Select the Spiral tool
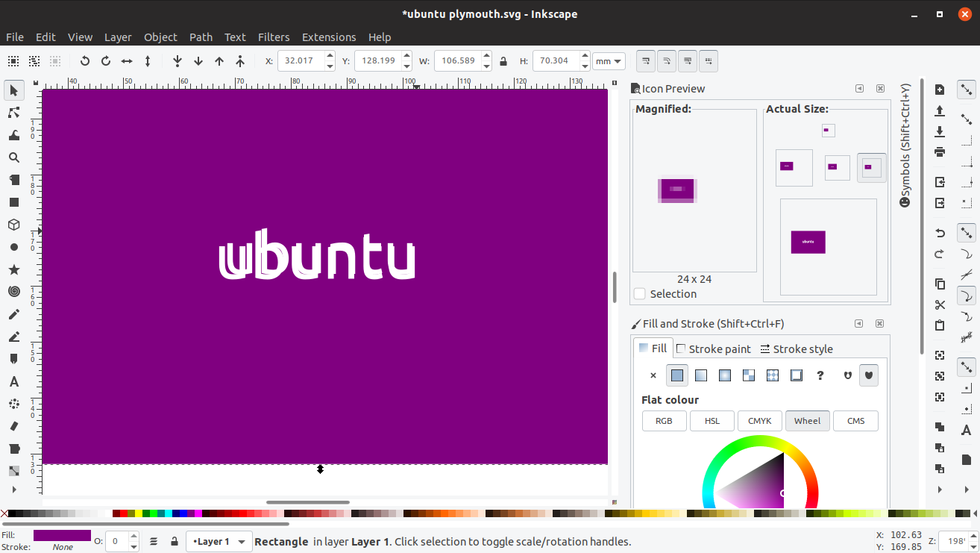Image resolution: width=980 pixels, height=553 pixels. pos(13,292)
